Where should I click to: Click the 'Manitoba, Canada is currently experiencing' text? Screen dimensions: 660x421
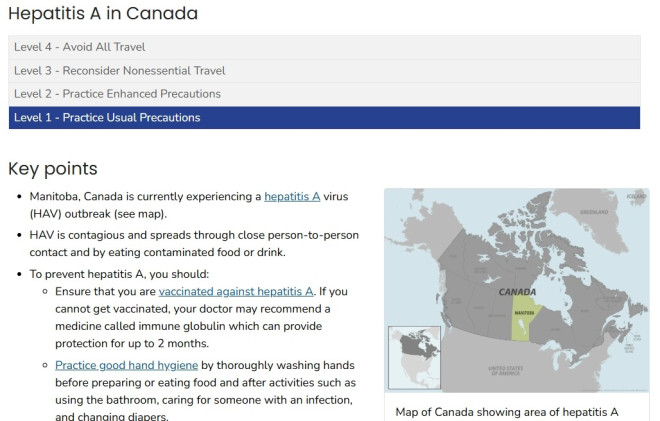(x=145, y=197)
